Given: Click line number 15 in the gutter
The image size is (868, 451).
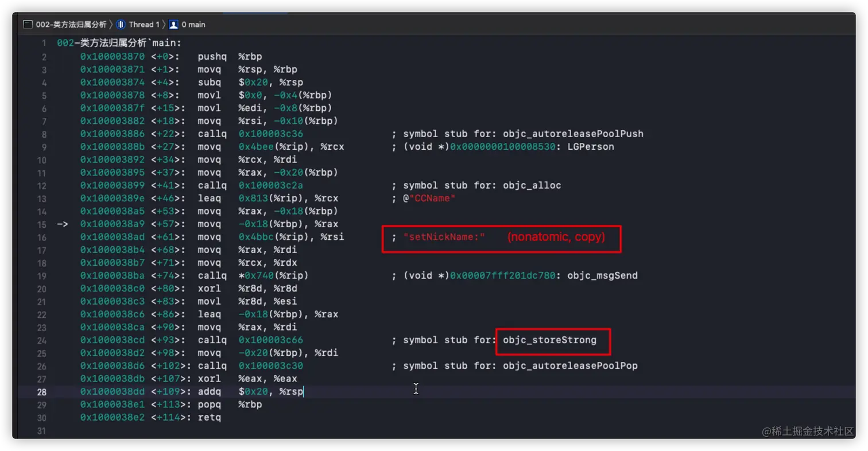Looking at the screenshot, I should (x=42, y=224).
